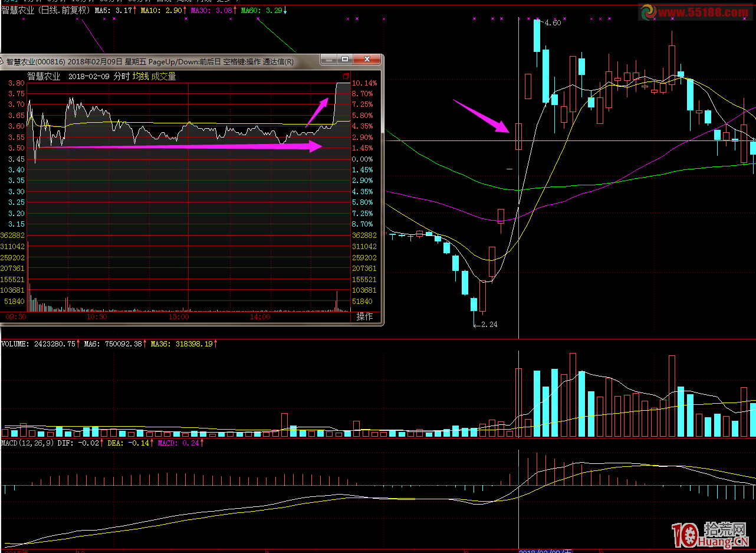756x553 pixels.
Task: Click the MA5: 3.17 indicator label
Action: click(x=114, y=10)
